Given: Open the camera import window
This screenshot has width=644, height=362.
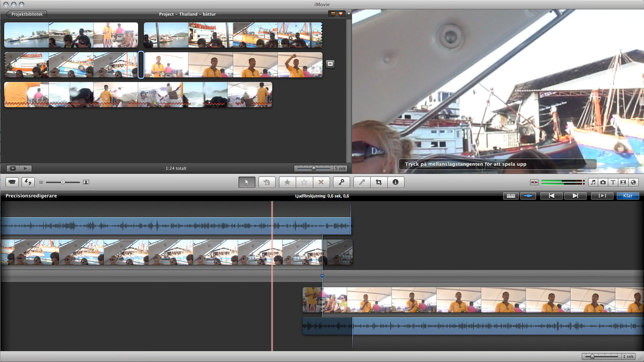Looking at the screenshot, I should click(x=12, y=182).
